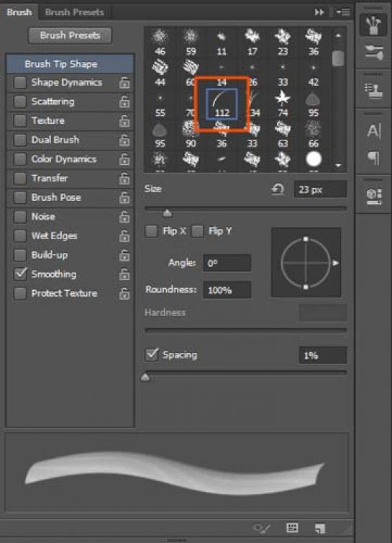The image size is (392, 543).
Task: Open the brush panel flyout menu
Action: click(x=342, y=12)
